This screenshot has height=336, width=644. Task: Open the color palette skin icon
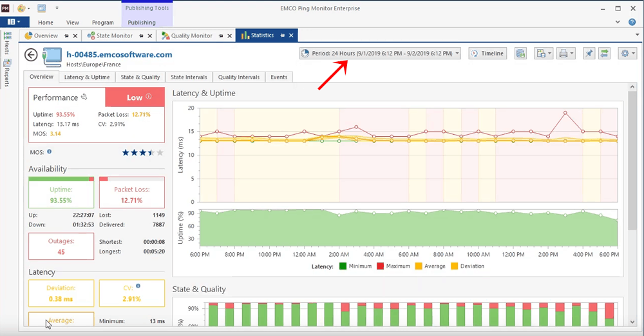click(x=21, y=8)
